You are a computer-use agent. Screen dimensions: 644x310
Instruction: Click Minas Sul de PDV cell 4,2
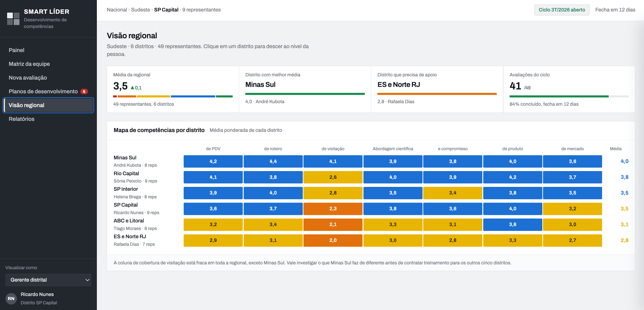pyautogui.click(x=213, y=161)
